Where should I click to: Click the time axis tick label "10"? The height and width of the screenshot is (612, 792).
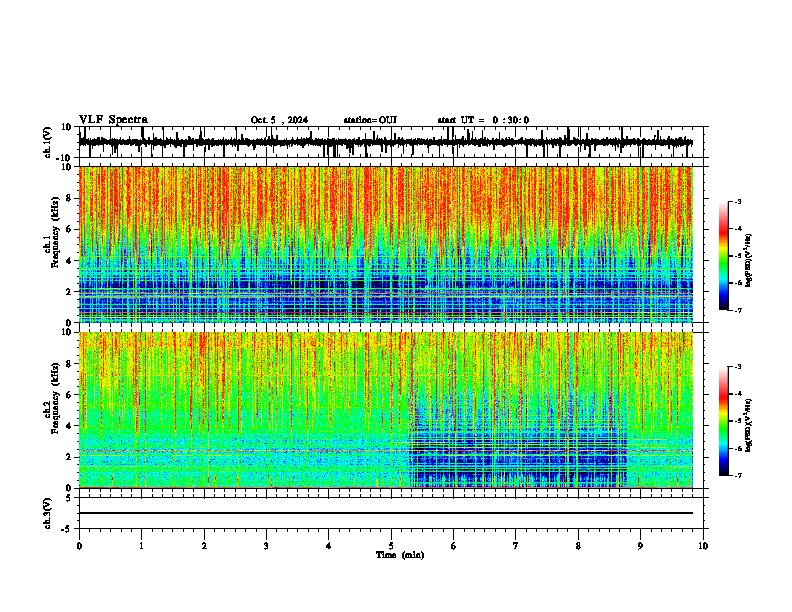click(703, 546)
